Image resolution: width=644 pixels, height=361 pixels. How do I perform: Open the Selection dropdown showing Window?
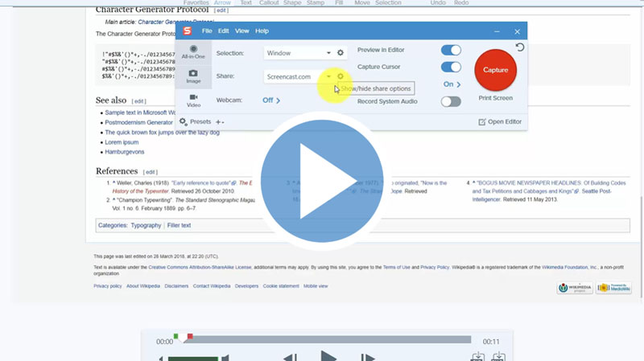point(298,53)
